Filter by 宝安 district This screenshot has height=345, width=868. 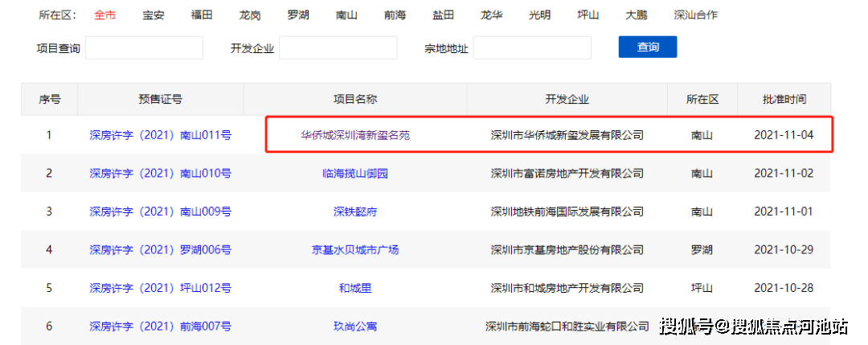(x=154, y=15)
